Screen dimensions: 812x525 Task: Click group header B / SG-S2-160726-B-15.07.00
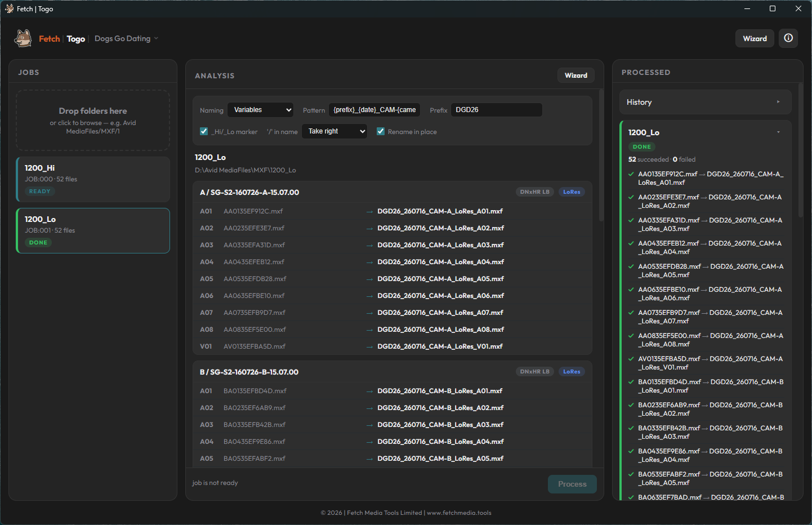coord(249,372)
